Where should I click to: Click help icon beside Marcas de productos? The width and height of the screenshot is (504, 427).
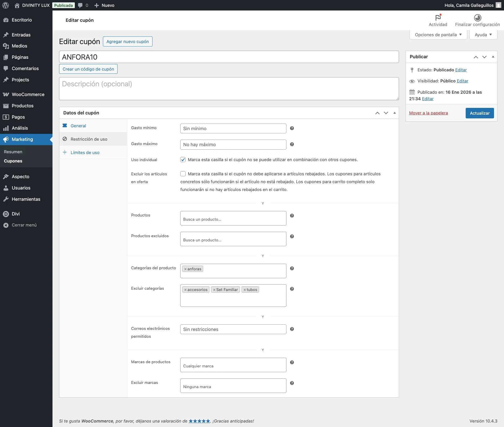pos(292,362)
